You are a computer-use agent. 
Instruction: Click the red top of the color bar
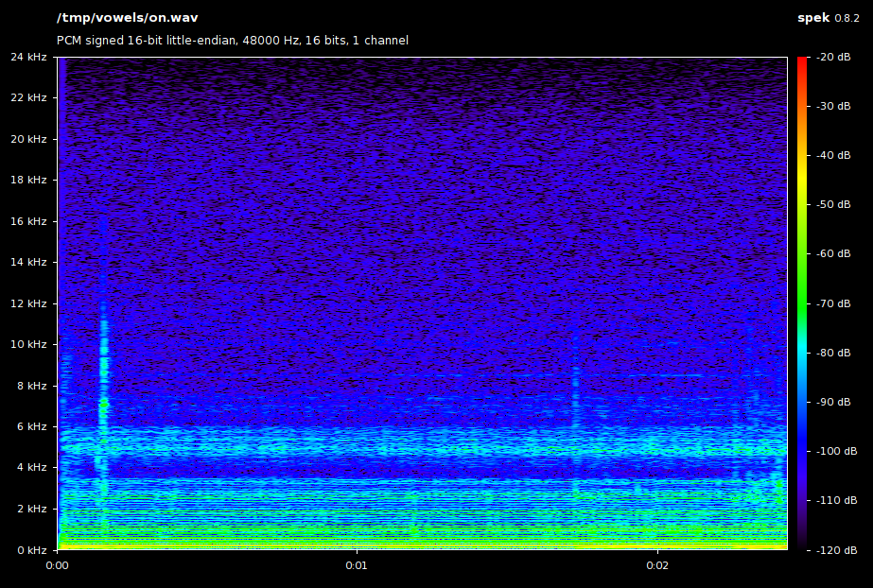[802, 62]
